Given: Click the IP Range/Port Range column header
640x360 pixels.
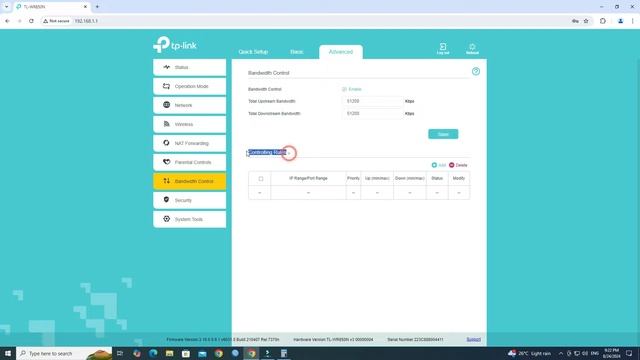Looking at the screenshot, I should coord(308,178).
